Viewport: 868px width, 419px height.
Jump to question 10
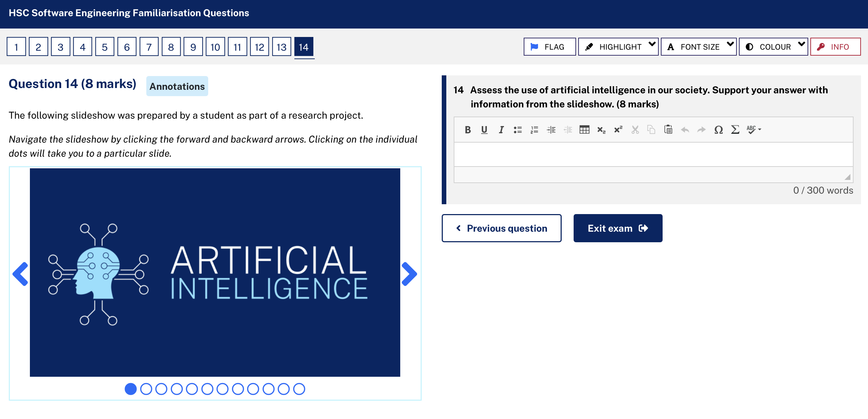tap(215, 46)
